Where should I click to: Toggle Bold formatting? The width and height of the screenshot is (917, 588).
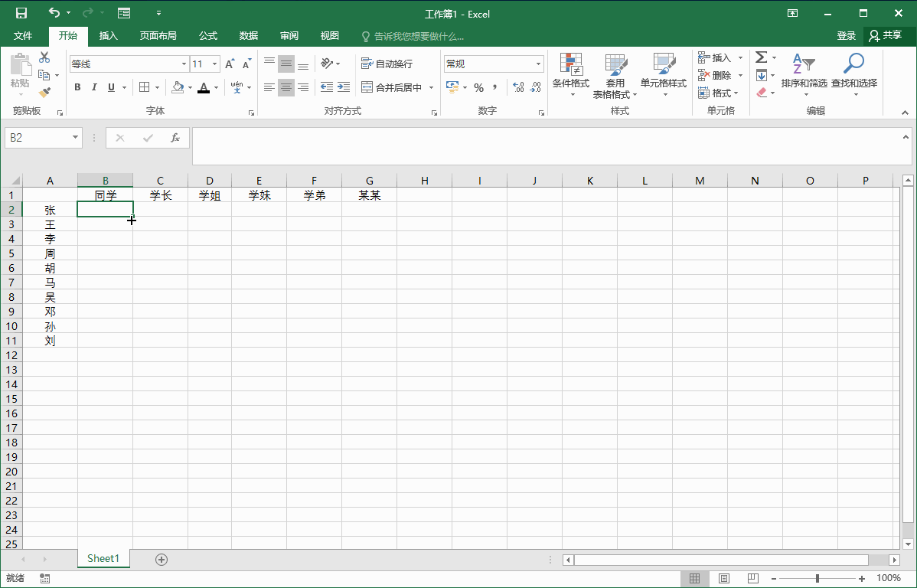[77, 87]
